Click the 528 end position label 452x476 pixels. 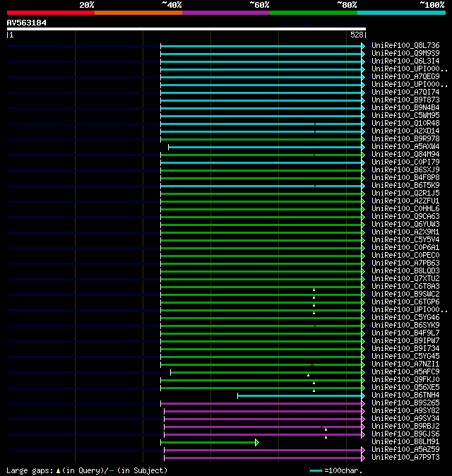tap(357, 35)
